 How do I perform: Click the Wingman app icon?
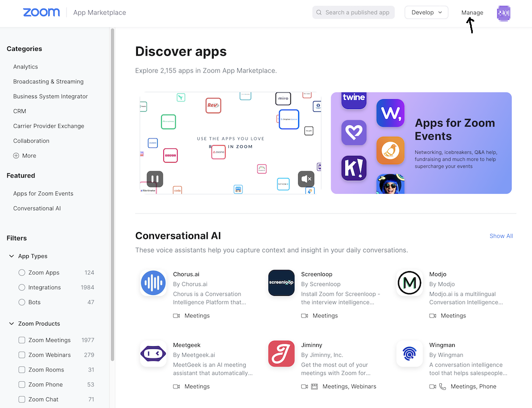click(409, 354)
